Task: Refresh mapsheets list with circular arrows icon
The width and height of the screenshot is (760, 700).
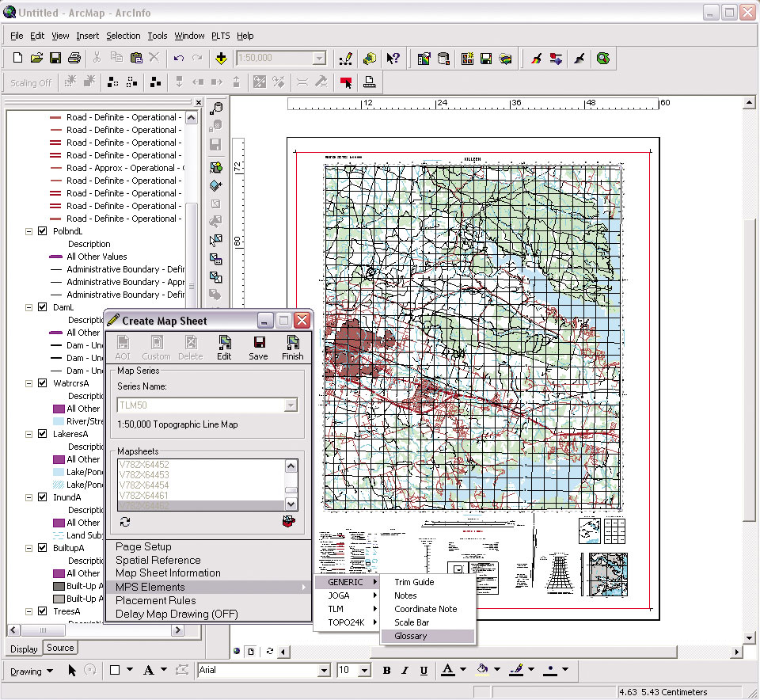Action: pyautogui.click(x=125, y=522)
